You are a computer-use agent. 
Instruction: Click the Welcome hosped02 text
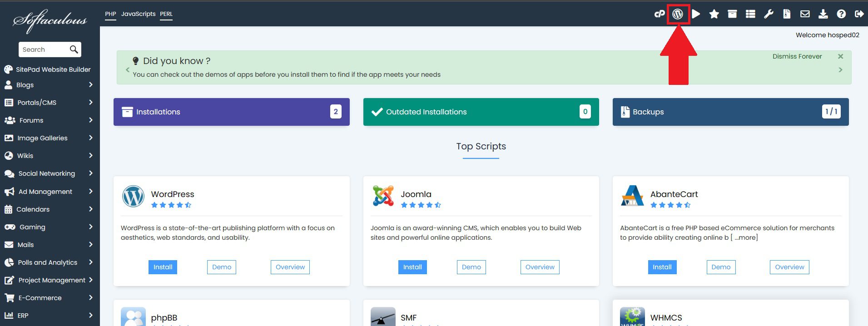tap(827, 35)
